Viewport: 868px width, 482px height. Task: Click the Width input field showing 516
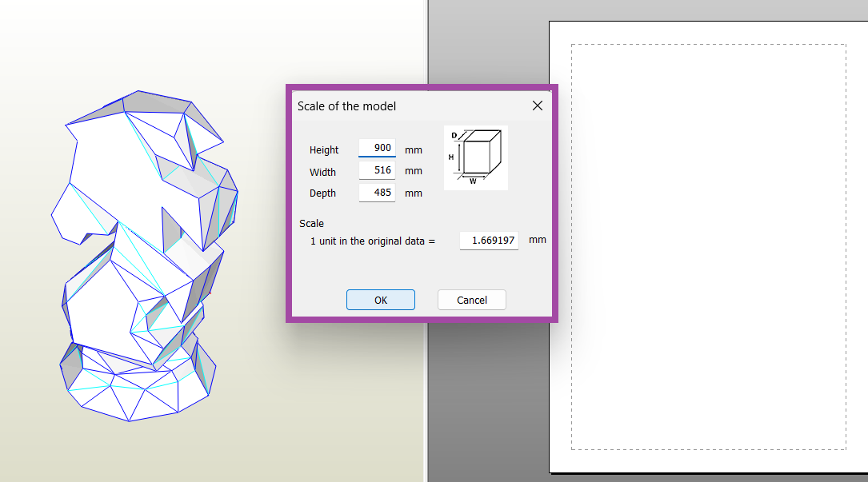point(377,171)
